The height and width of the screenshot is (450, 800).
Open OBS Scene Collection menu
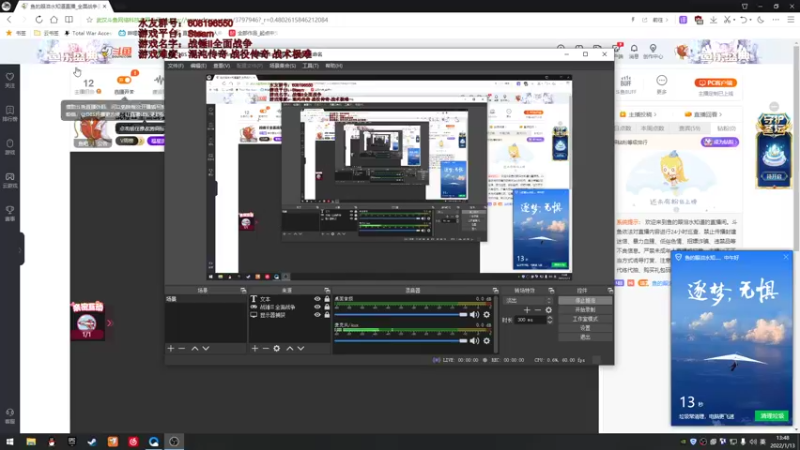[283, 66]
